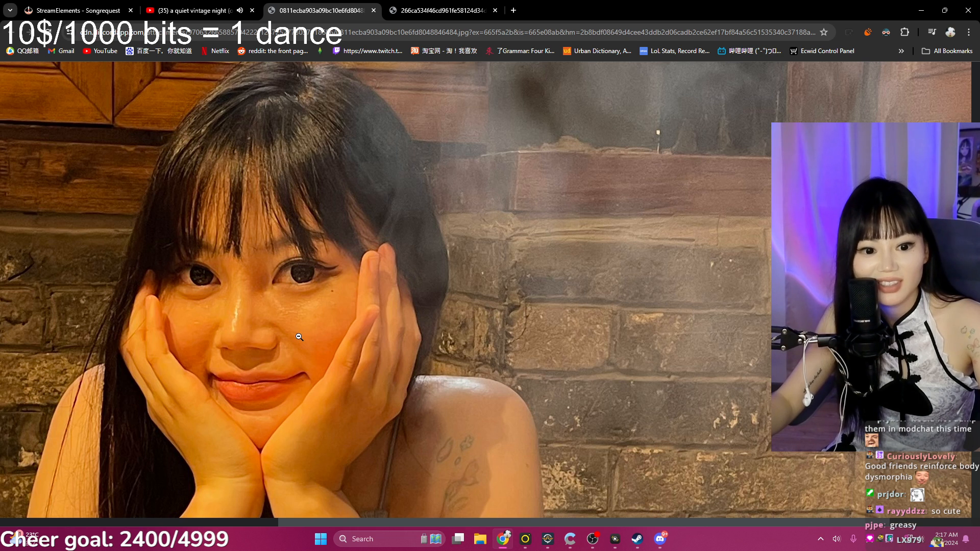980x551 pixels.
Task: Expand the system tray hidden icons
Action: [x=820, y=539]
